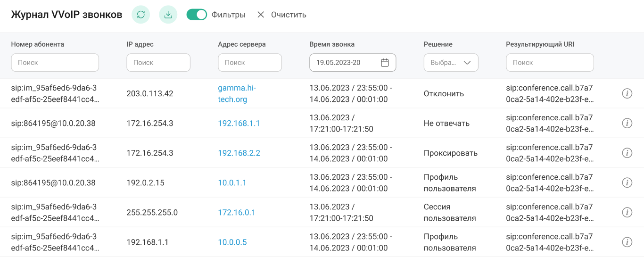Image resolution: width=644 pixels, height=257 pixels.
Task: Open details icon for 10.0.1.1 row
Action: [627, 183]
